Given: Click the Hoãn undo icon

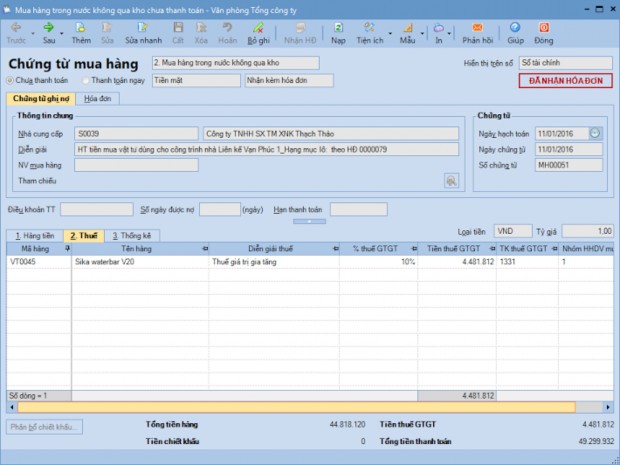Looking at the screenshot, I should [x=227, y=33].
